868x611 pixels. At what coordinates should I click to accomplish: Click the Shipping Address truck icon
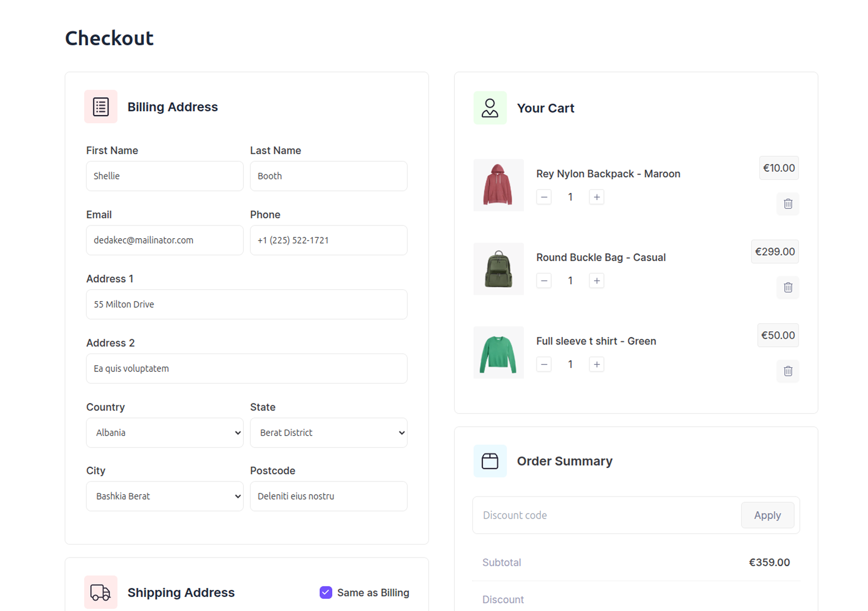pos(100,592)
